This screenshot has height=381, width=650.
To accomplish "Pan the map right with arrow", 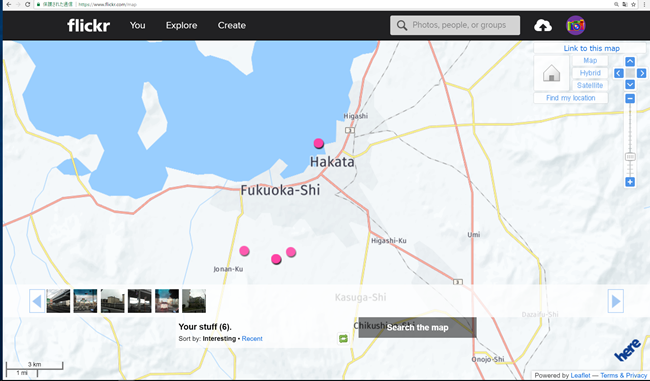I will pyautogui.click(x=642, y=73).
